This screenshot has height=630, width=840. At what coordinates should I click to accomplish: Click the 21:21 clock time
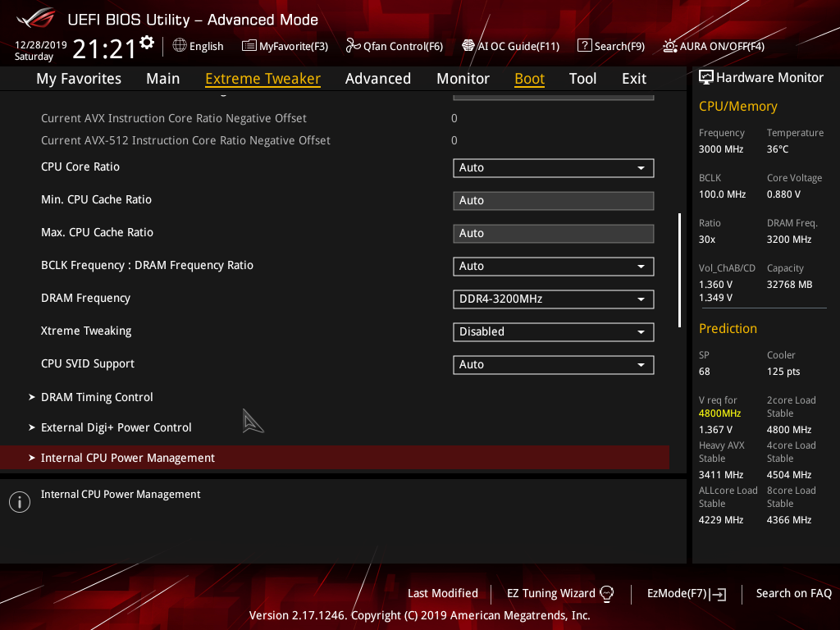point(104,49)
